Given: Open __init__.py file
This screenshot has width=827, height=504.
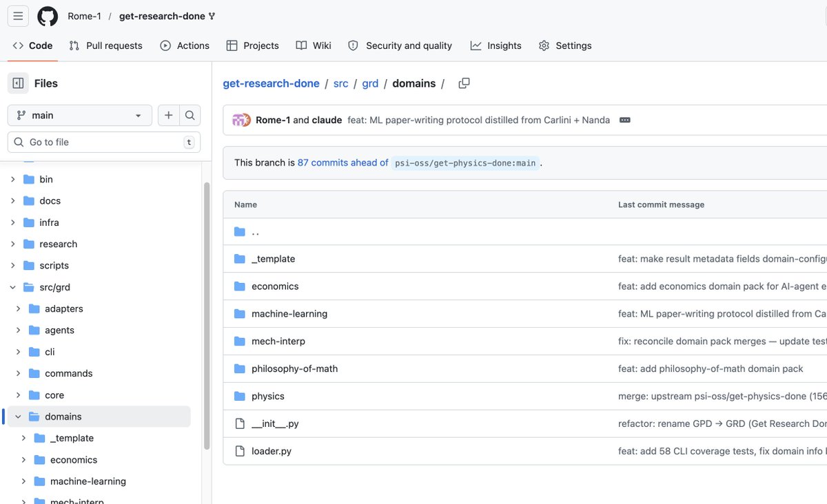Looking at the screenshot, I should pyautogui.click(x=275, y=424).
